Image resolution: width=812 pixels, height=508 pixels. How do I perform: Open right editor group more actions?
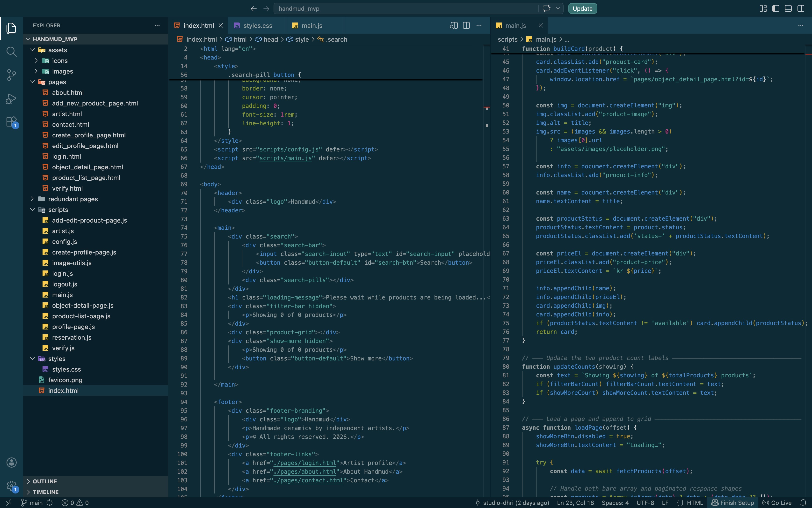801,26
